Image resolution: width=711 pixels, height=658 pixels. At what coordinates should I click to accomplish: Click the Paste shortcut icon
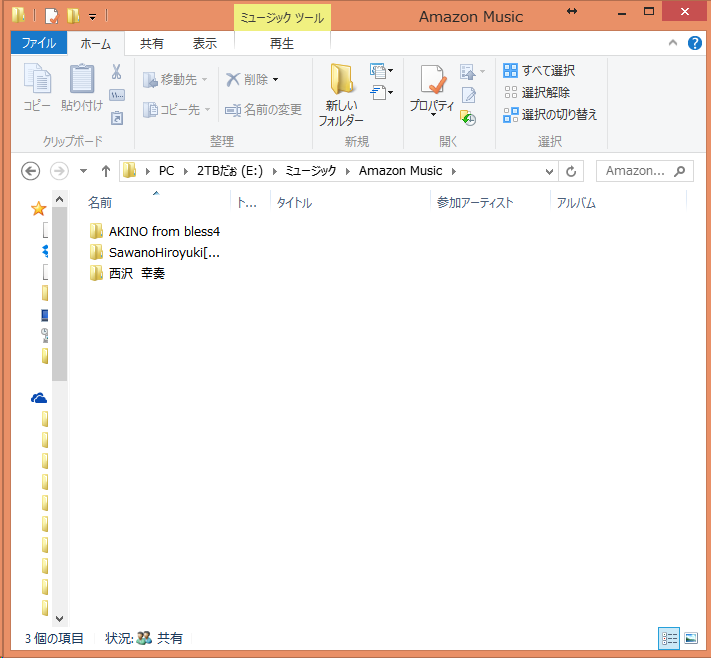[x=117, y=118]
